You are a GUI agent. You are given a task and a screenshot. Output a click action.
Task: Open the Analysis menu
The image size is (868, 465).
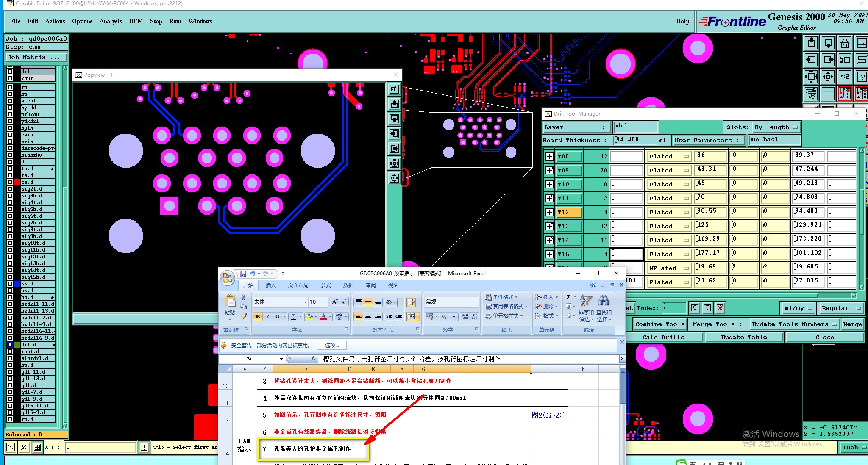point(111,21)
